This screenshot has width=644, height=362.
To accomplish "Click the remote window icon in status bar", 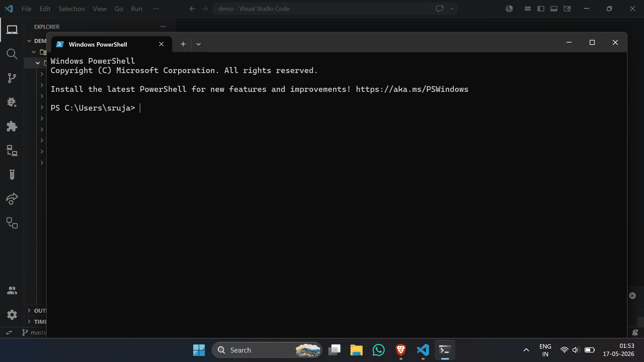I will pos(9,333).
